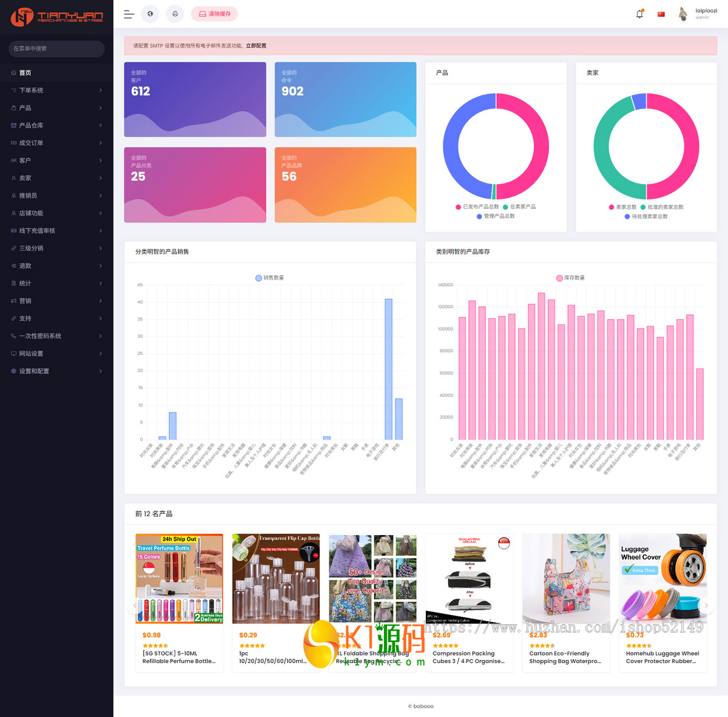728x717 pixels.
Task: Click the 清除缓存 button
Action: [x=214, y=14]
